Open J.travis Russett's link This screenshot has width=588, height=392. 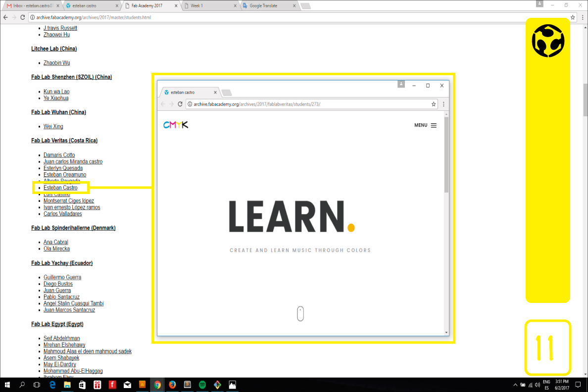60,28
